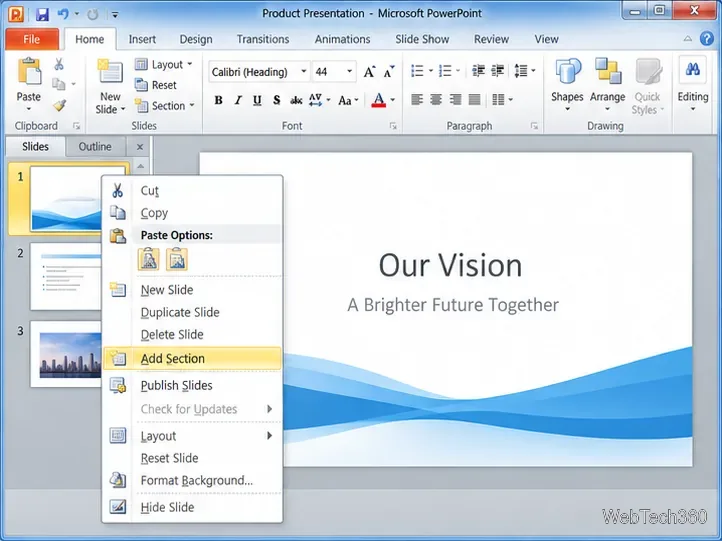Switch to the Design tab
722x541 pixels.
tap(196, 39)
